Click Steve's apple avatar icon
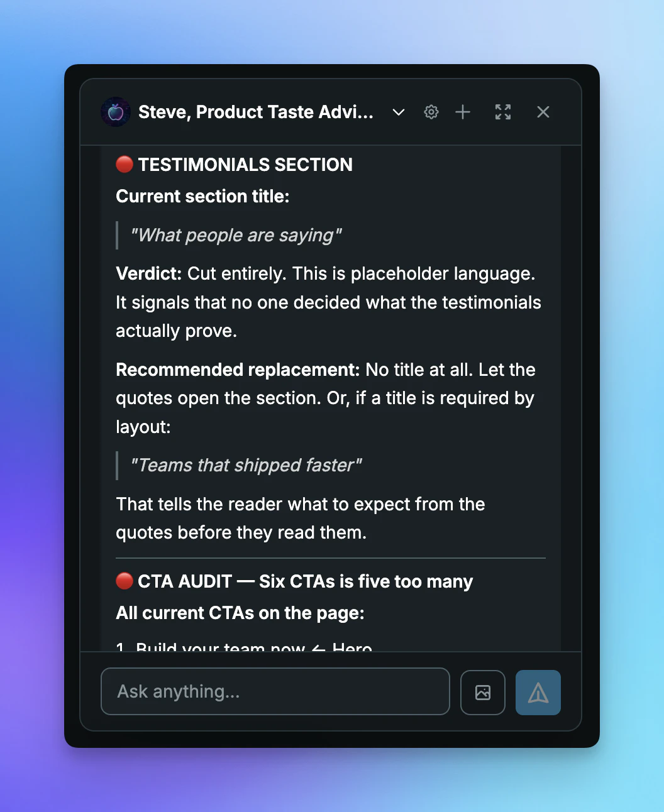Screen dimensions: 664x812 (115, 112)
